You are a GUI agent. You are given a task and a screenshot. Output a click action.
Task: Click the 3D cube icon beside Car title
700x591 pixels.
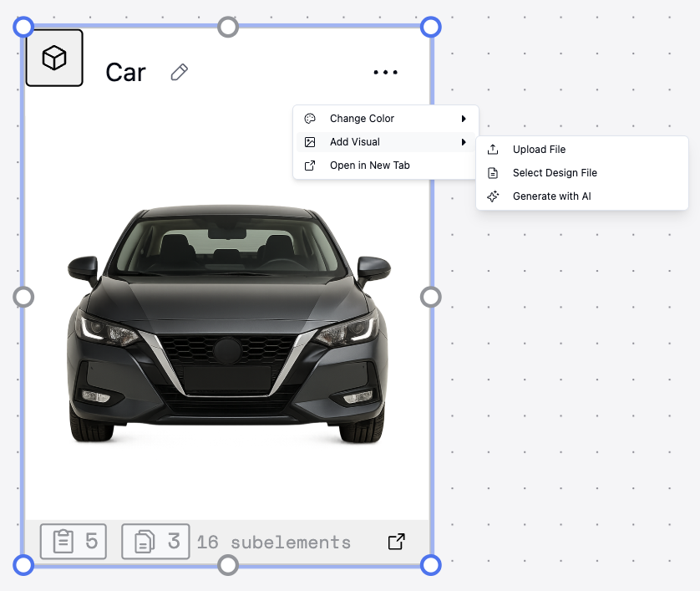pyautogui.click(x=53, y=57)
